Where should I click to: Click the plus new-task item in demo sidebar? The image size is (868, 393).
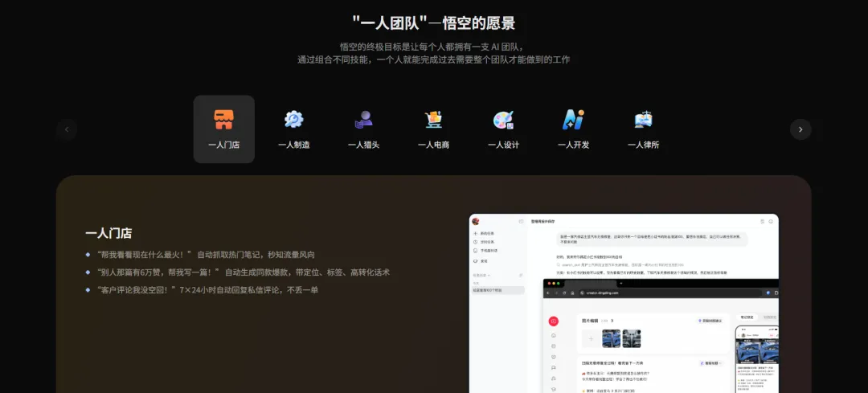(x=483, y=234)
